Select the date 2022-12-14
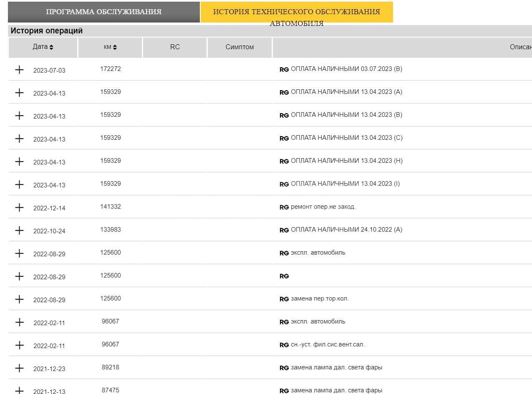532x394 pixels. coord(49,208)
